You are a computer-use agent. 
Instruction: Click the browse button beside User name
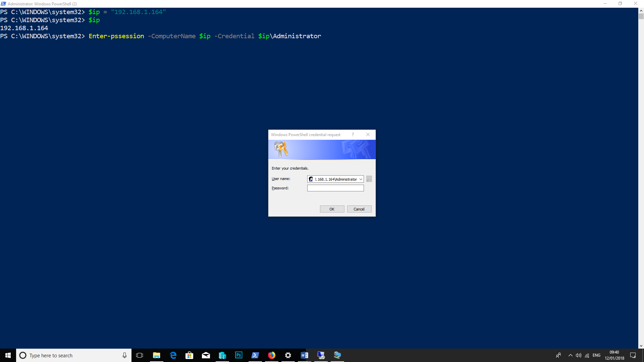(x=369, y=179)
